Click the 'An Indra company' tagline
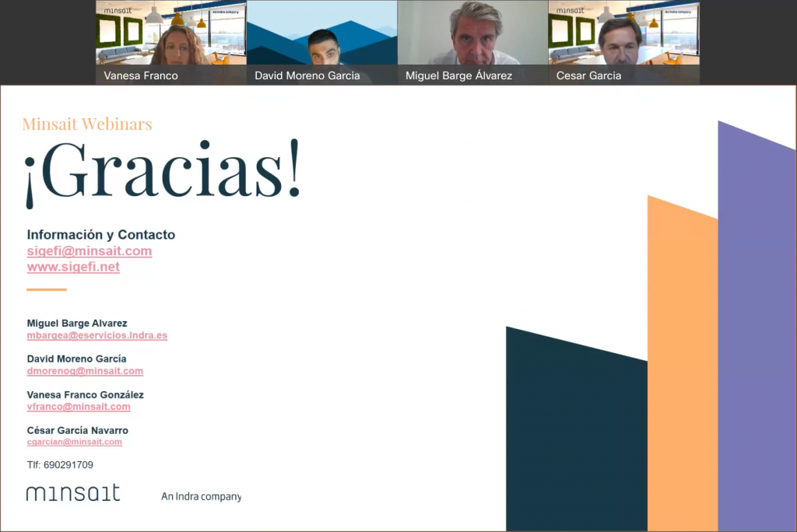This screenshot has height=532, width=797. pos(202,496)
